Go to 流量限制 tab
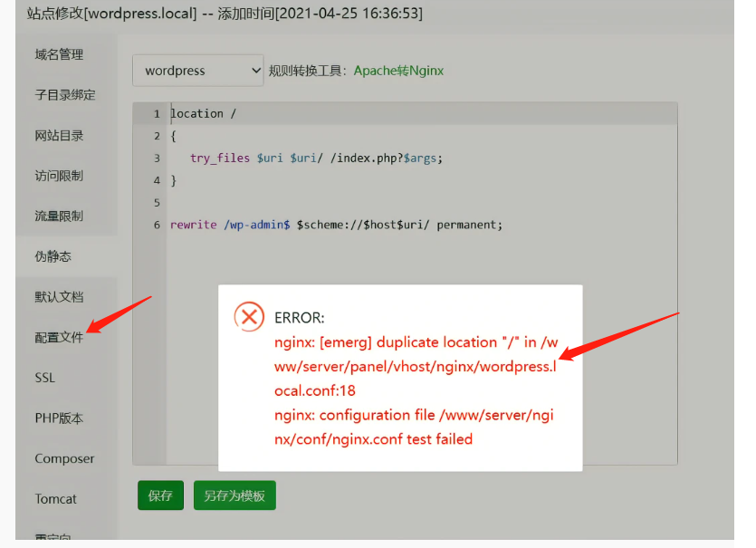 click(x=59, y=216)
